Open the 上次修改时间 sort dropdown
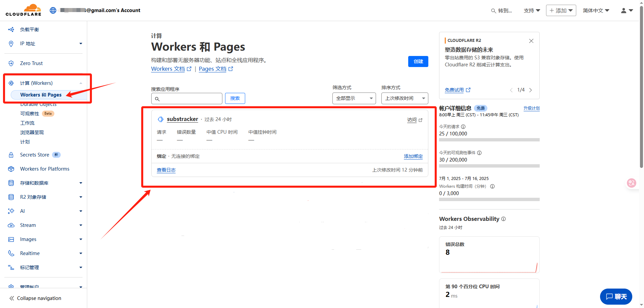Screen dimensions: 644x308 coord(405,98)
